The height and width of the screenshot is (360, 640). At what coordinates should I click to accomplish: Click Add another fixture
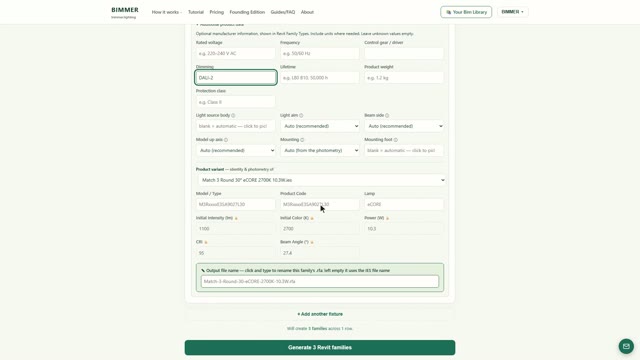point(320,314)
